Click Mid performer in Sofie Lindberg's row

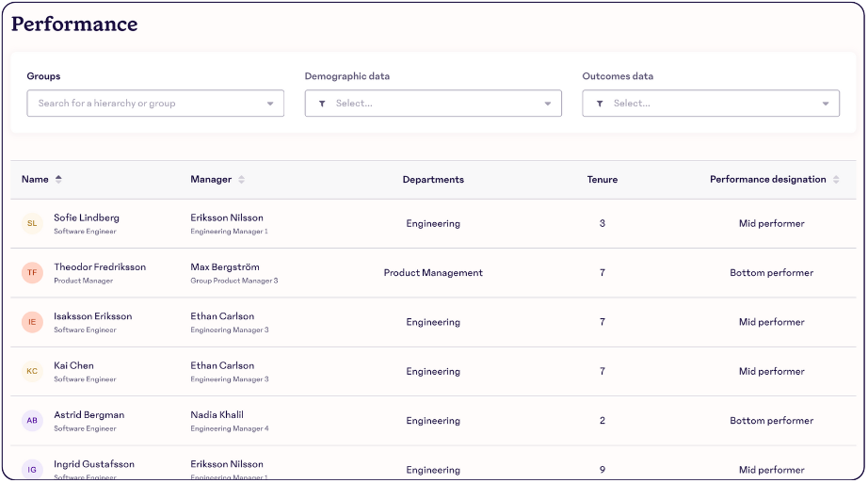click(771, 223)
